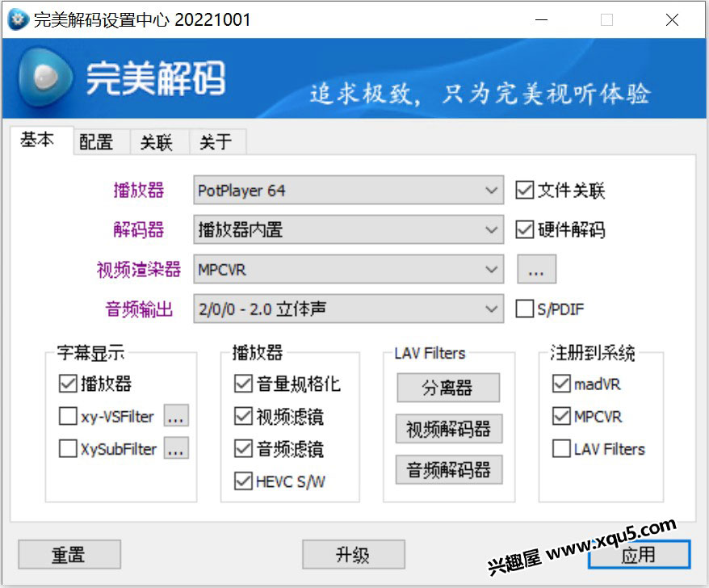
Task: Apply settings with the 应用 button
Action: pyautogui.click(x=639, y=555)
